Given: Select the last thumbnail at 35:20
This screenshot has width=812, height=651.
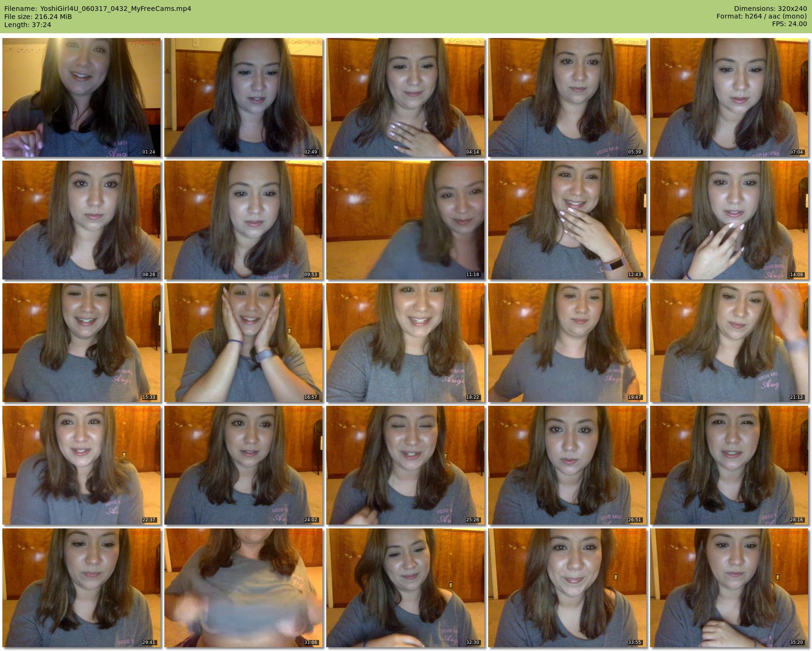Looking at the screenshot, I should (729, 588).
